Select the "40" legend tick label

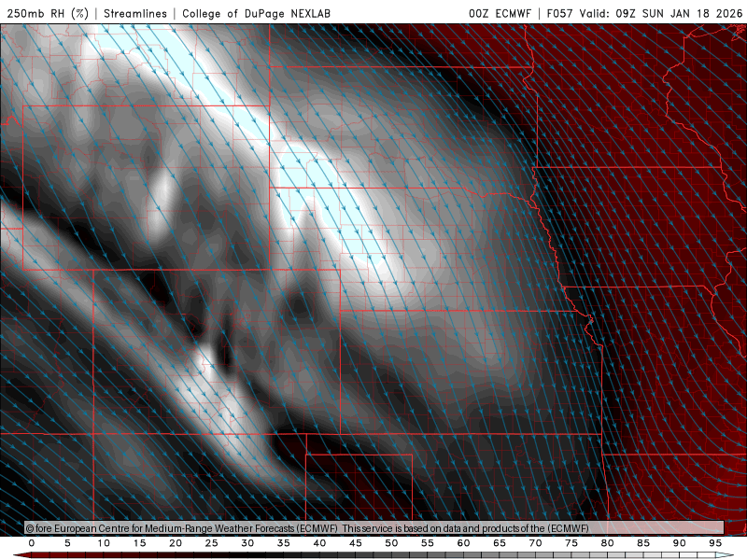[319, 543]
